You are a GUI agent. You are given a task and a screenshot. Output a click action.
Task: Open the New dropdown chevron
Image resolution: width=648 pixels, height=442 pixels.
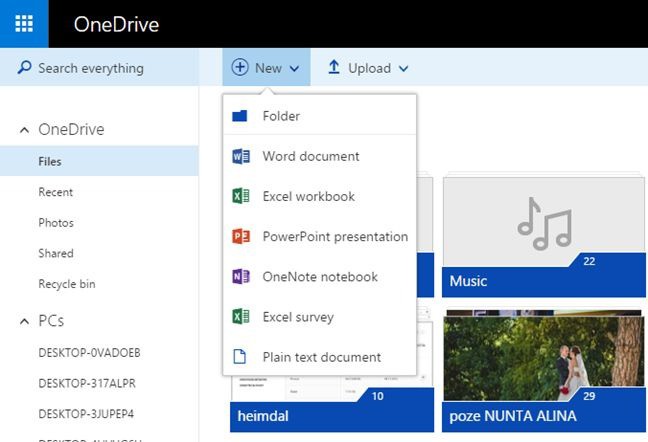[x=294, y=69]
